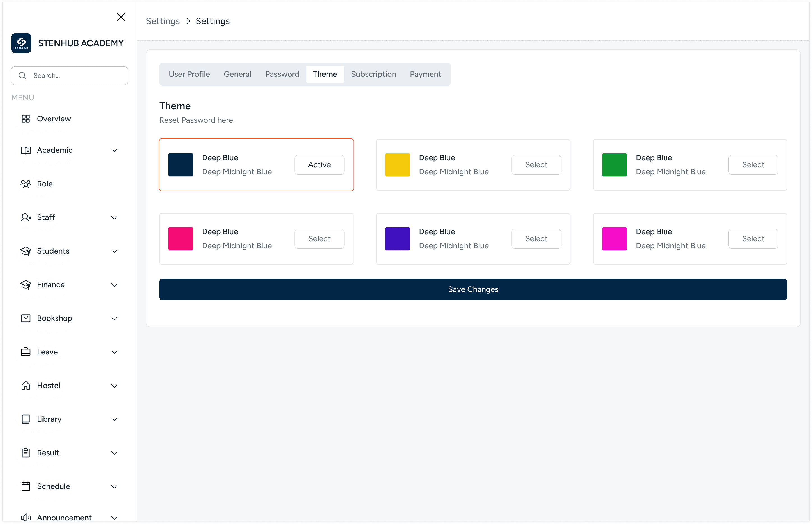812x524 pixels.
Task: Expand the Academic menu chevron
Action: (114, 150)
